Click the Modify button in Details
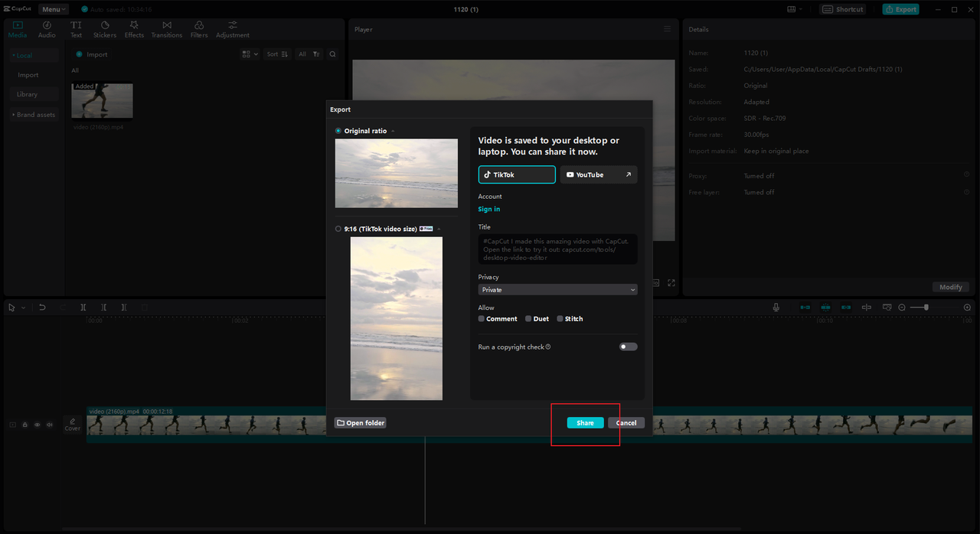 951,287
